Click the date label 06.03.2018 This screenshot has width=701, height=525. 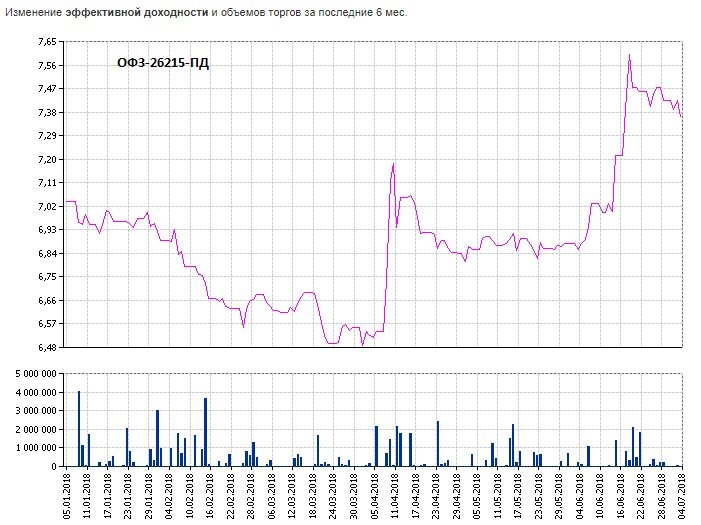click(x=272, y=497)
